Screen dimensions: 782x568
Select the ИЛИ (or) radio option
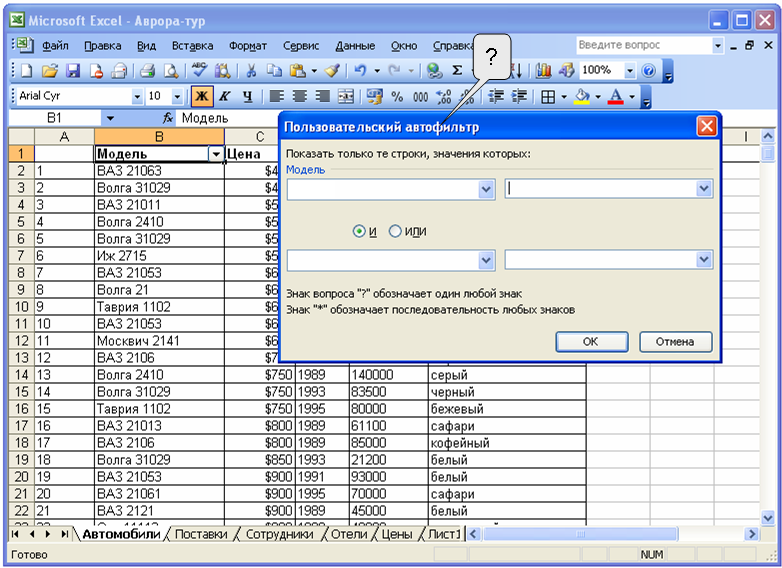(x=395, y=231)
